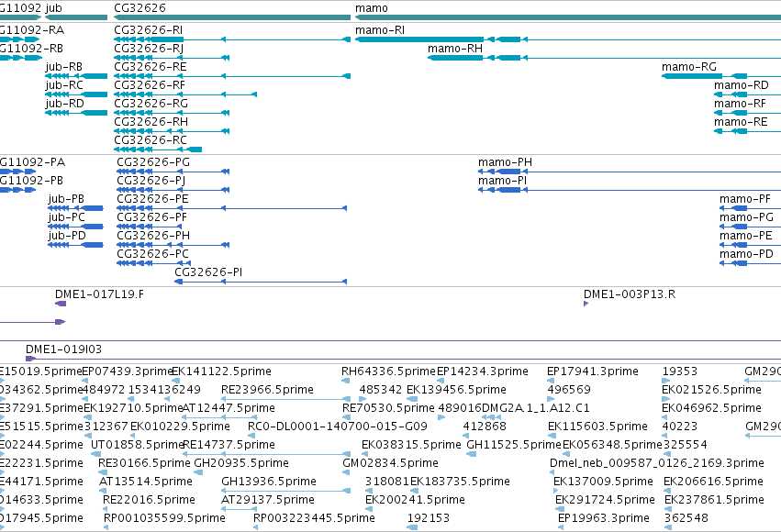Select protein jub-PC
Image resolution: width=781 pixels, height=532 pixels.
pos(67,217)
